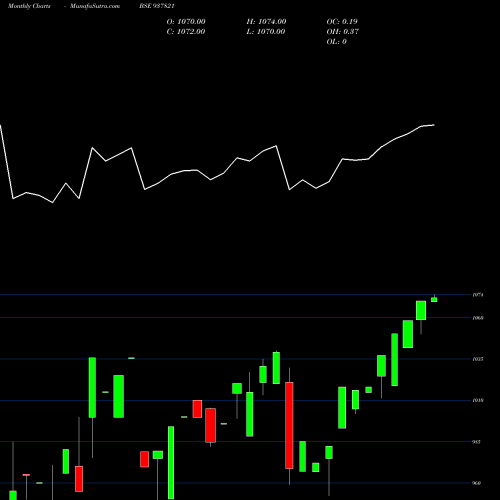Click the 'OH: 0.37' reading
500x500 pixels.
coord(343,32)
